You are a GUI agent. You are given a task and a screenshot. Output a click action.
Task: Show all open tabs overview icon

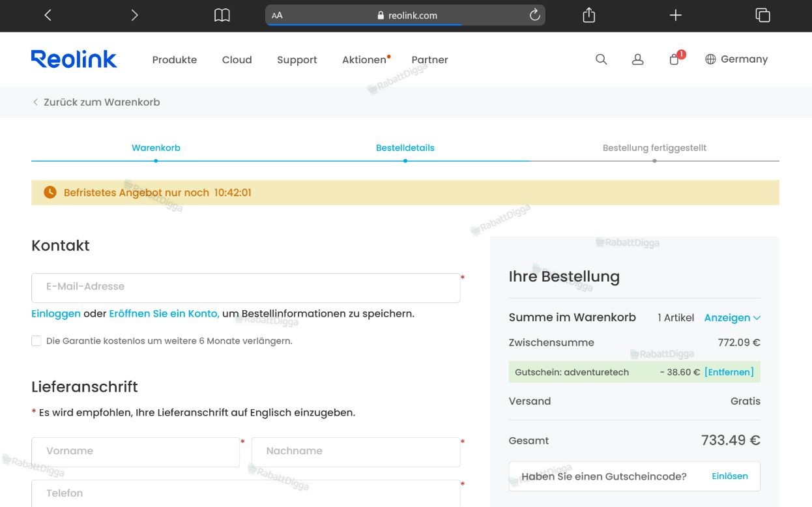[x=762, y=15]
